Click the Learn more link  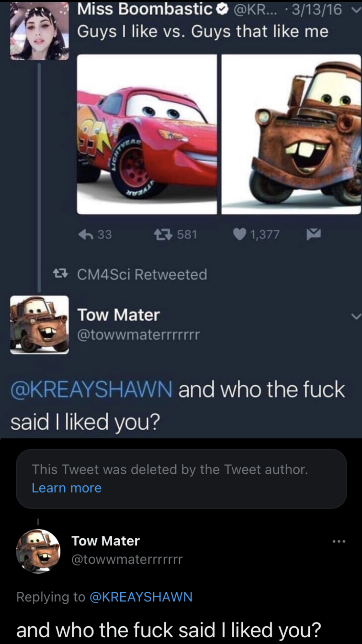click(66, 488)
